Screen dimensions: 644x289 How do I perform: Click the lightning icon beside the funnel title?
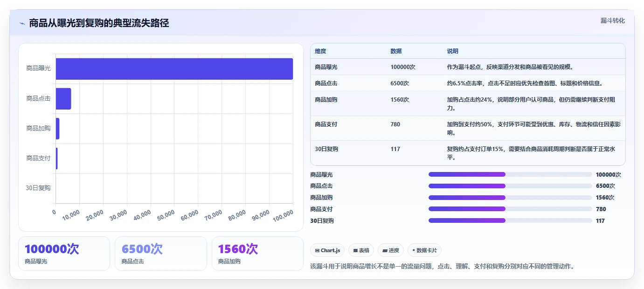(x=22, y=23)
